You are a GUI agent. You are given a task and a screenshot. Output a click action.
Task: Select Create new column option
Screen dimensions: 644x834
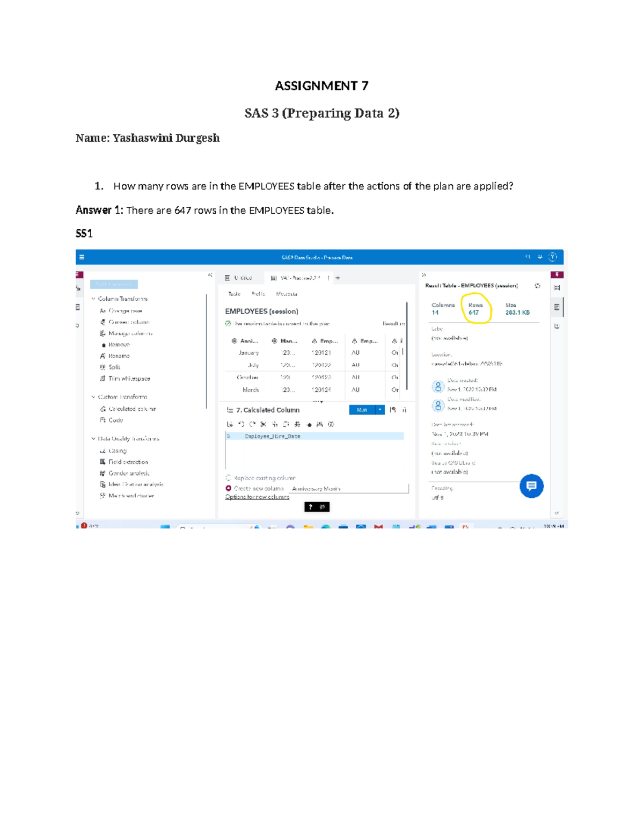click(x=228, y=489)
